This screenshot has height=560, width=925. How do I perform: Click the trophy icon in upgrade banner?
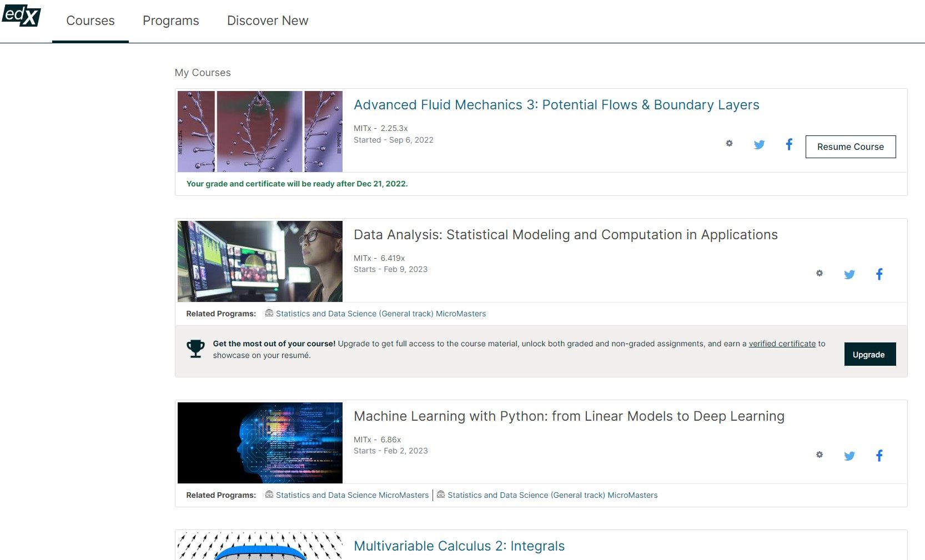tap(195, 349)
